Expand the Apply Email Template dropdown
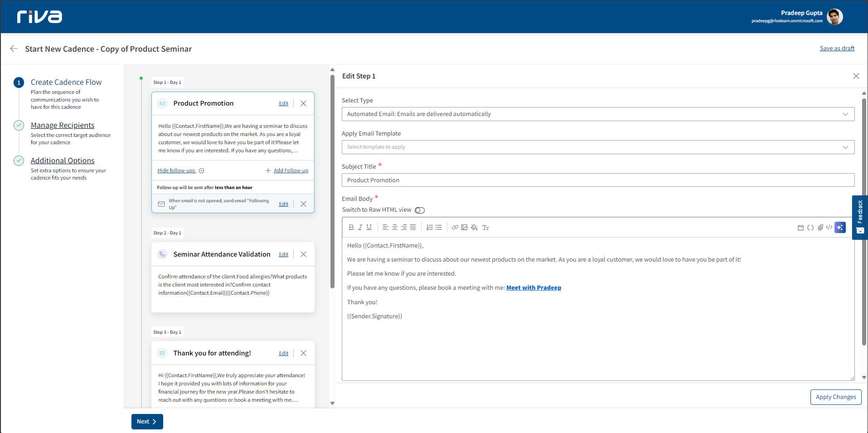This screenshot has height=433, width=868. (598, 147)
